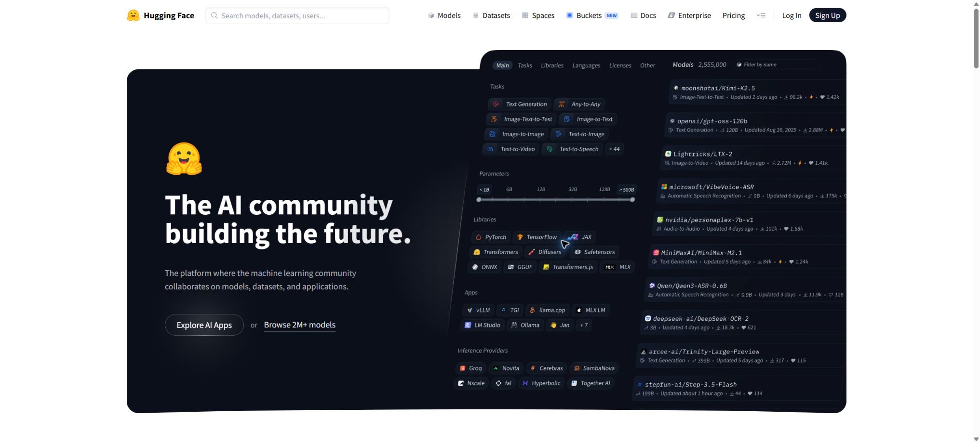Screen dimensions: 980x443
Task: Select the Together AI provider chip
Action: 591,383
